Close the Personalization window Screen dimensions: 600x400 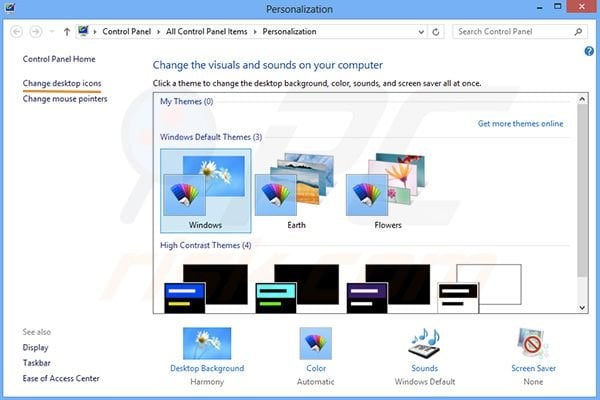click(x=582, y=7)
